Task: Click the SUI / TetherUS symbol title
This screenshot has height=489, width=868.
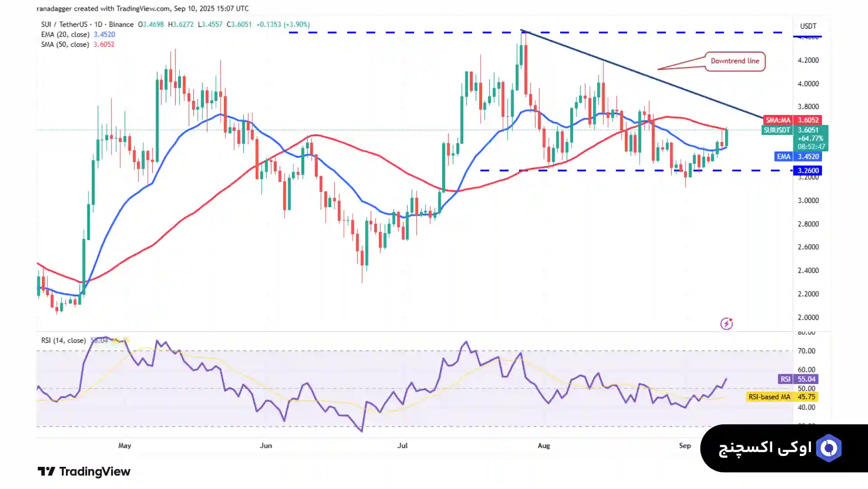Action: click(64, 24)
